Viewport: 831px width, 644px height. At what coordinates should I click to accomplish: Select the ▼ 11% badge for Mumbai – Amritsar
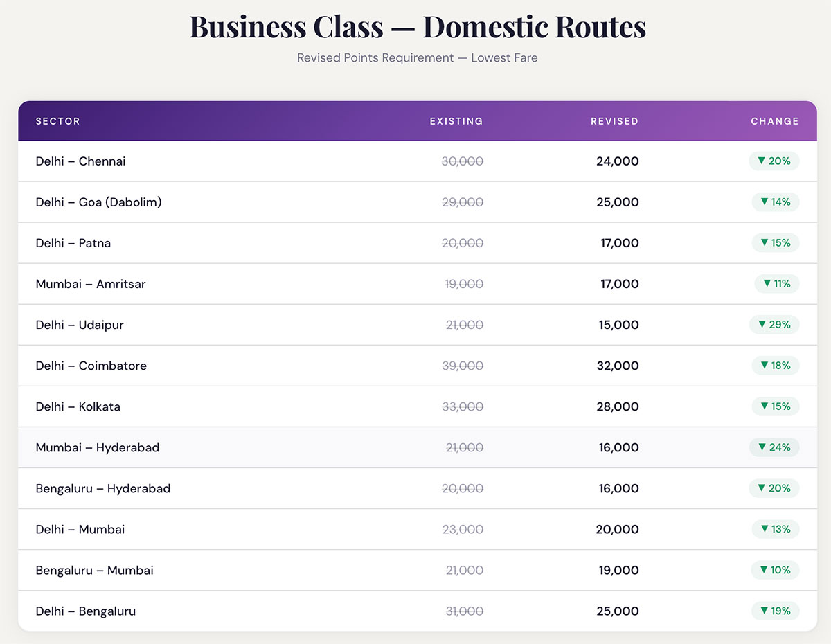click(x=776, y=284)
